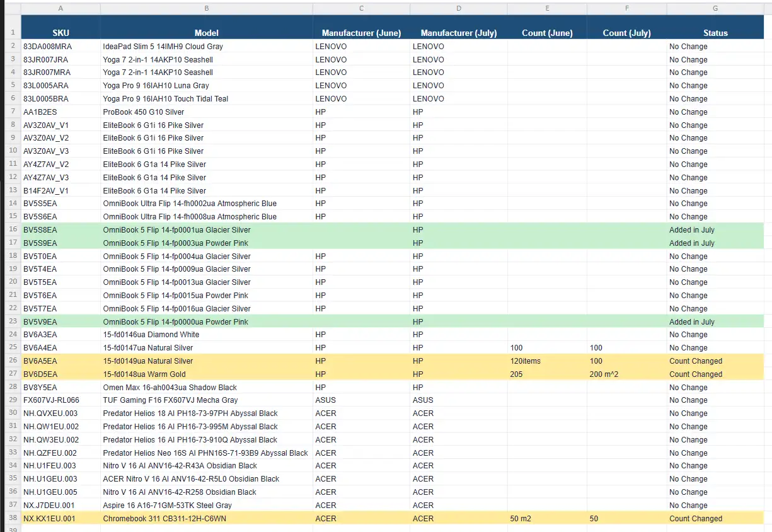Click cell 200 m^2
772x532 pixels.
pyautogui.click(x=627, y=374)
